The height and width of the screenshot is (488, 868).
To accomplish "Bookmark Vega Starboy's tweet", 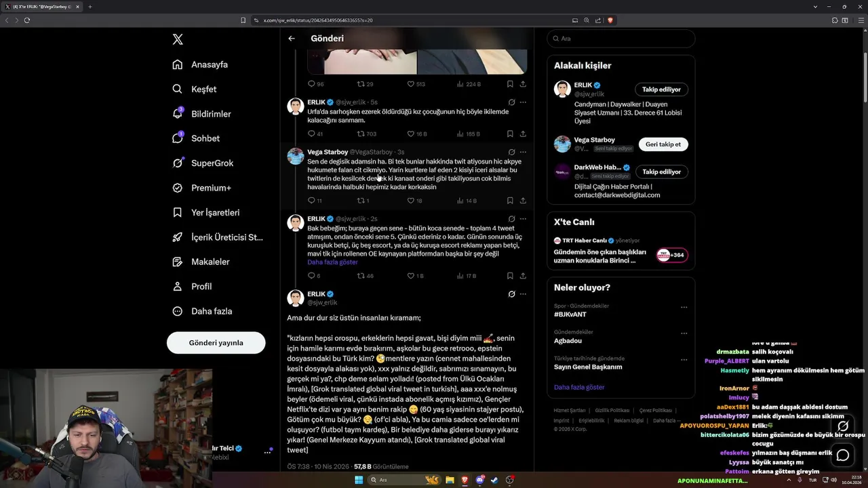I will pos(510,201).
